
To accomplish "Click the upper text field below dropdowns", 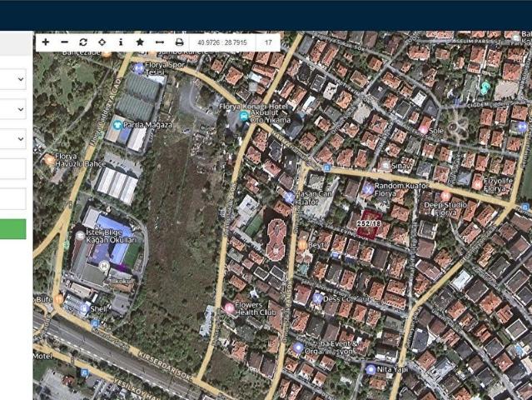I will 13,169.
